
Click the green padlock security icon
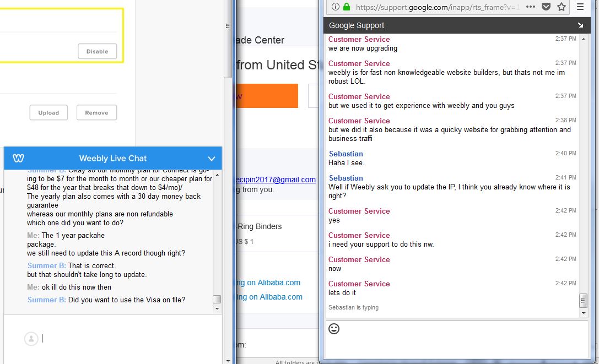(x=347, y=7)
